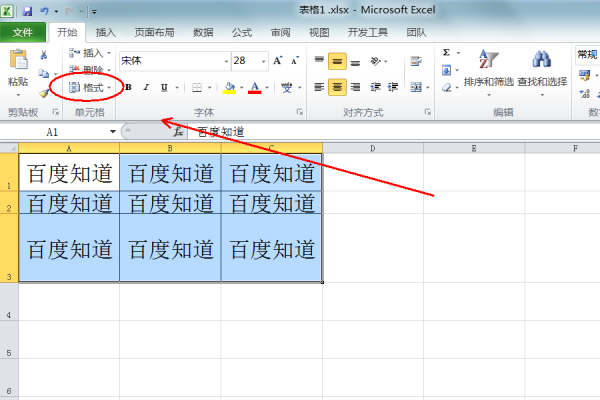This screenshot has width=600, height=400.
Task: Toggle bottom vertical alignment
Action: pyautogui.click(x=355, y=61)
